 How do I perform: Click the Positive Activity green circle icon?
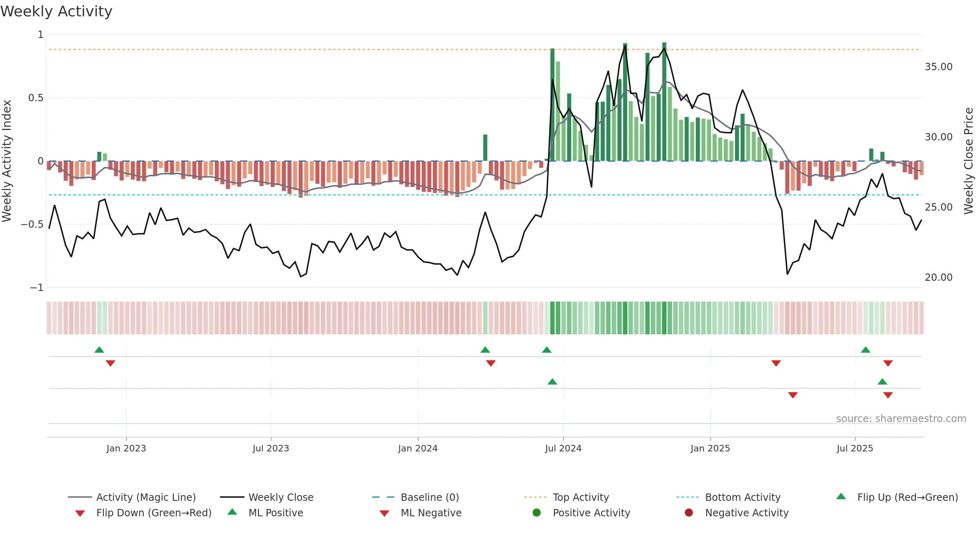click(x=537, y=512)
